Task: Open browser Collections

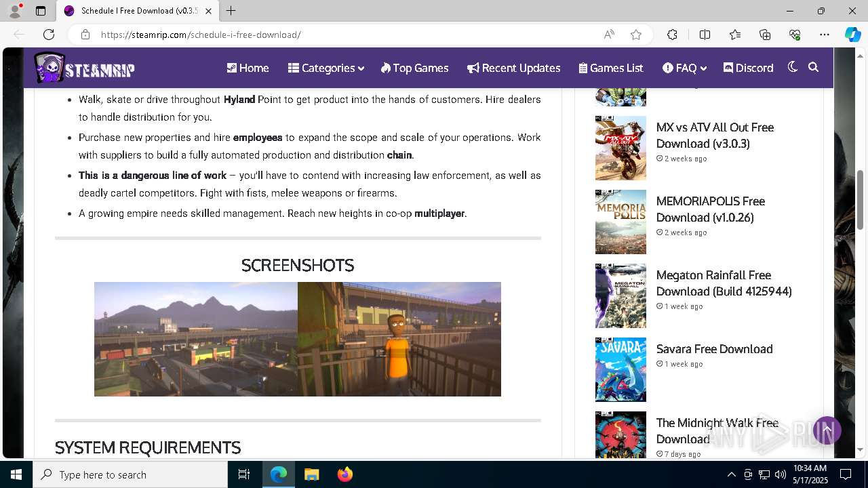Action: 765,35
